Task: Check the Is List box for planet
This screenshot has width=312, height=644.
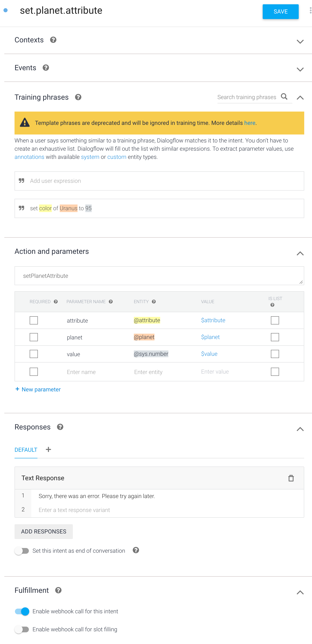Action: 275,337
